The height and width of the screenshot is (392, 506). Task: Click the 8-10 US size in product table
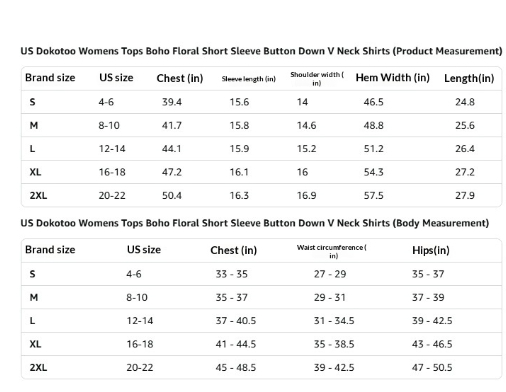point(109,126)
